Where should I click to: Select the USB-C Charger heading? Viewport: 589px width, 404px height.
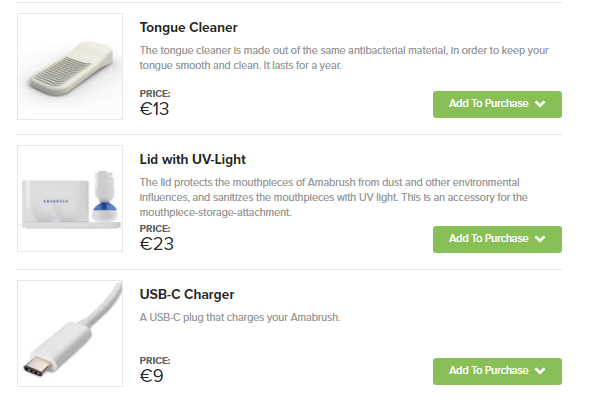point(187,294)
